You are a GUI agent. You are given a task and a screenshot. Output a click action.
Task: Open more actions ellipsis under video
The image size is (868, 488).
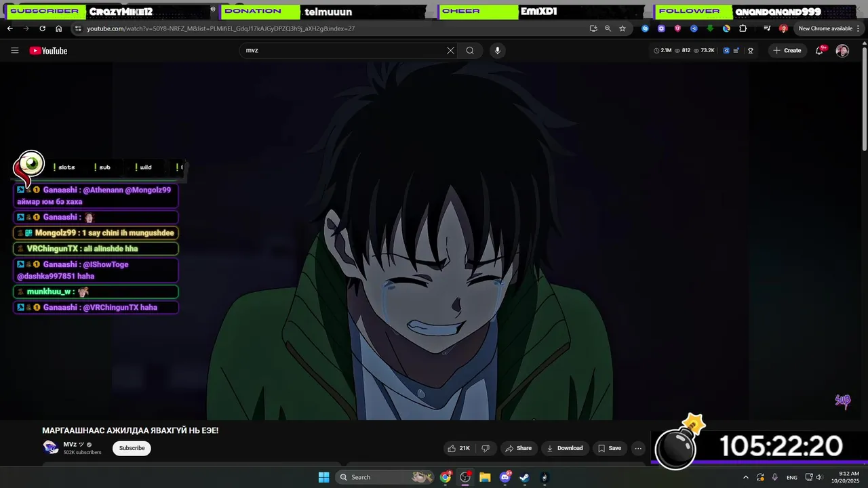pos(638,448)
